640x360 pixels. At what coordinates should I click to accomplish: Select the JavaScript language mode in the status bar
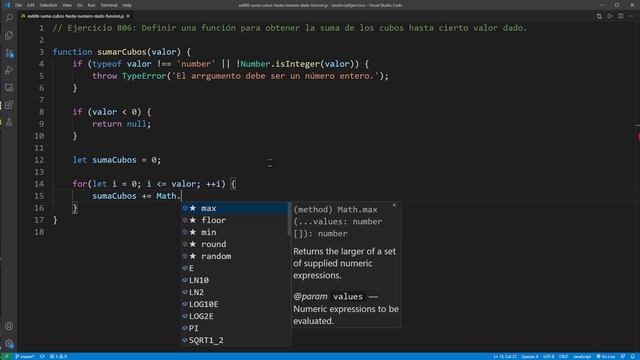click(x=582, y=356)
